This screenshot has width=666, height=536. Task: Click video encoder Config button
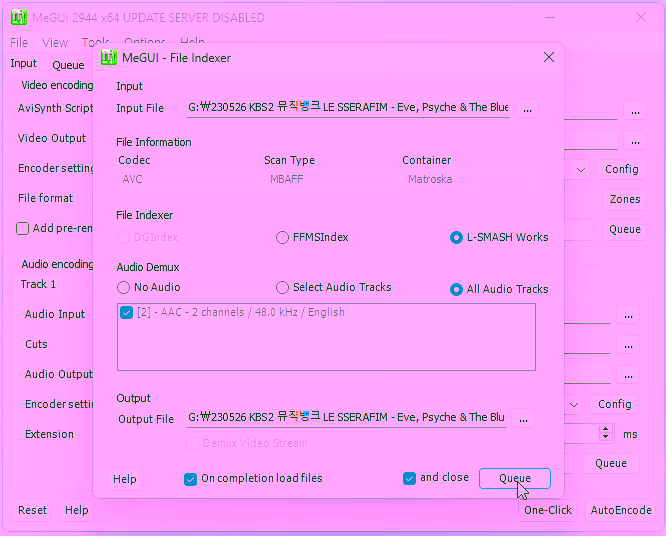621,169
